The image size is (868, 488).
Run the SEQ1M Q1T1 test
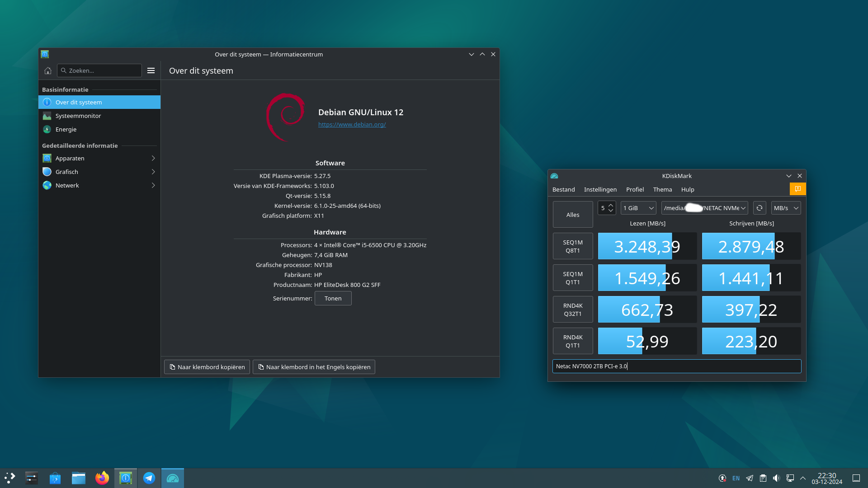573,278
